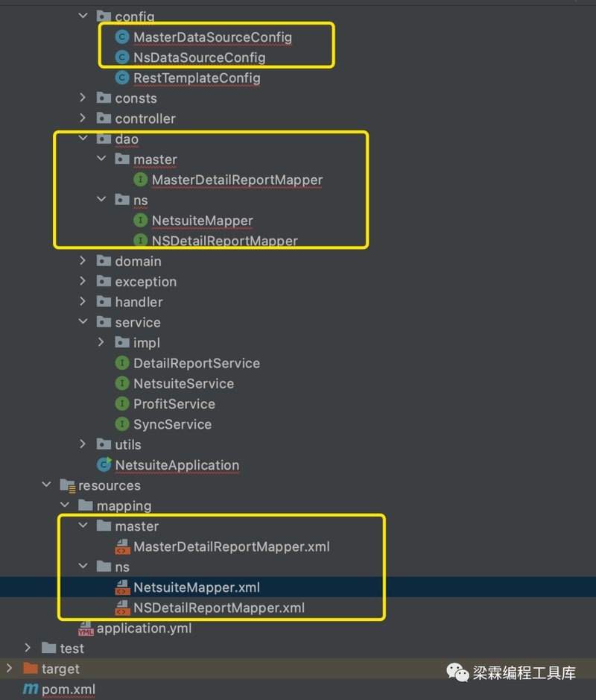596x700 pixels.
Task: Click the NetsuiteApplication run class icon
Action: tap(104, 464)
